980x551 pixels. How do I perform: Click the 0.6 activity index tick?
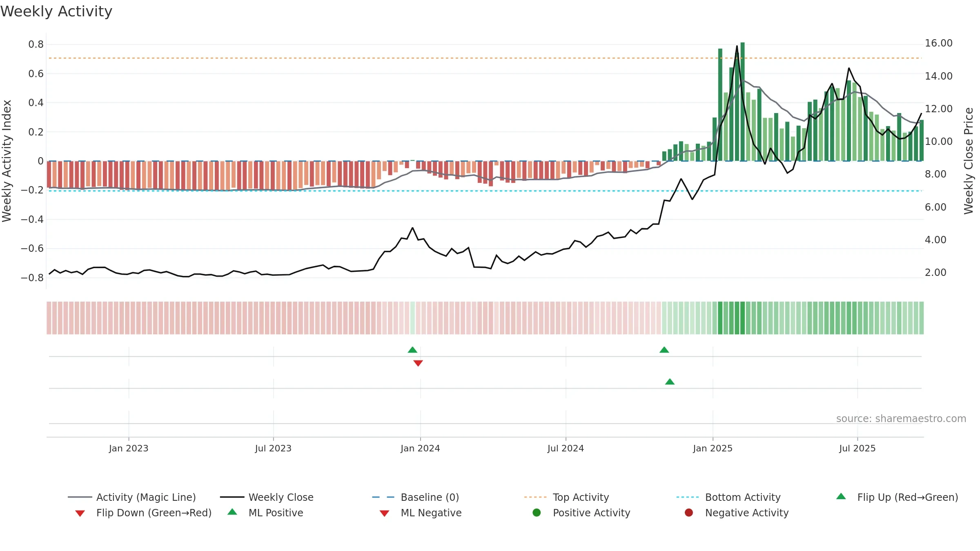[36, 74]
